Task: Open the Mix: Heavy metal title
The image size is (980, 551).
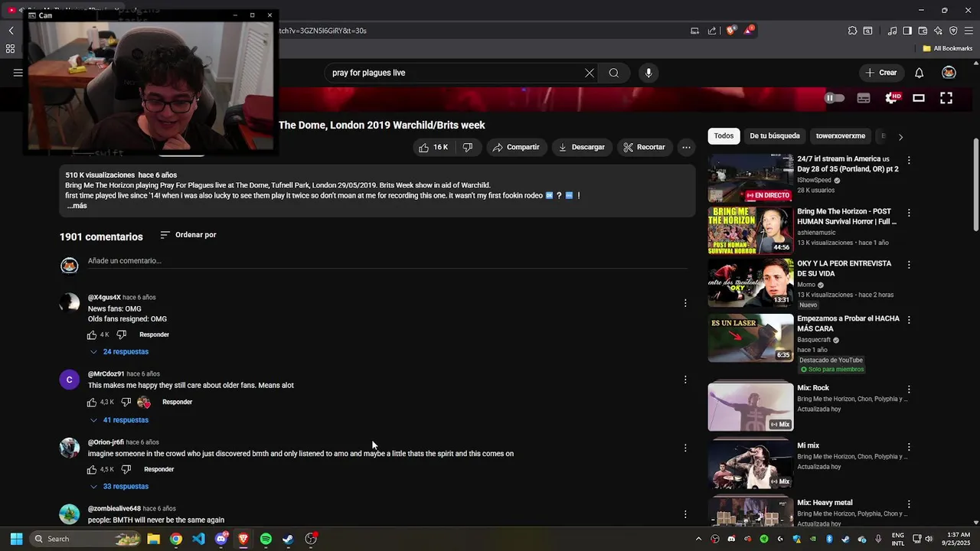Action: 825,503
